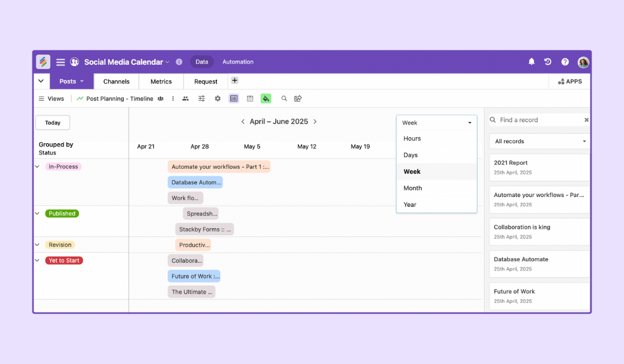
Task: Open the revision history icon
Action: tap(548, 62)
